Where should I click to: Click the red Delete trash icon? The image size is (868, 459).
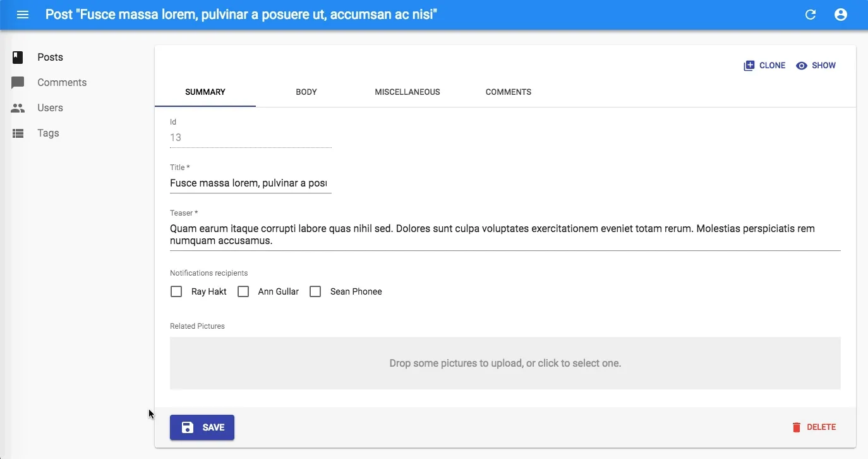[796, 427]
